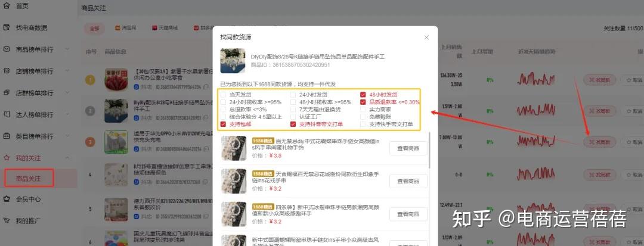Click 抖店 badge icon on 华为OPPO charger row

[137, 150]
